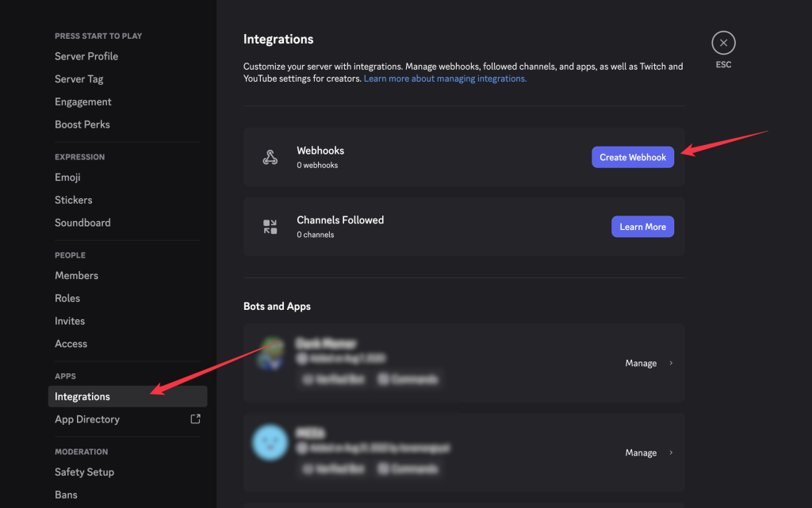The width and height of the screenshot is (812, 508).
Task: Click the PEOPLE section label
Action: click(x=70, y=255)
